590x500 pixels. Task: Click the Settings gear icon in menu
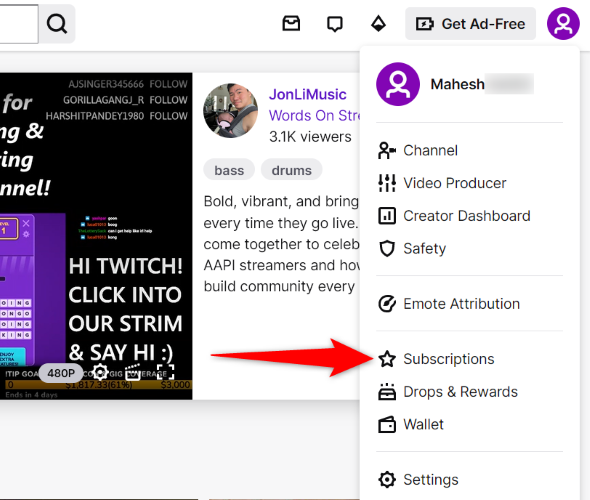[387, 480]
